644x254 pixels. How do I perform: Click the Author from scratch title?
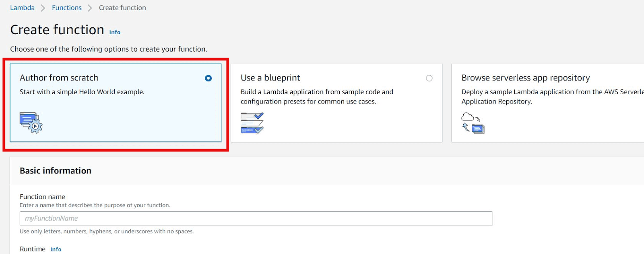point(59,78)
